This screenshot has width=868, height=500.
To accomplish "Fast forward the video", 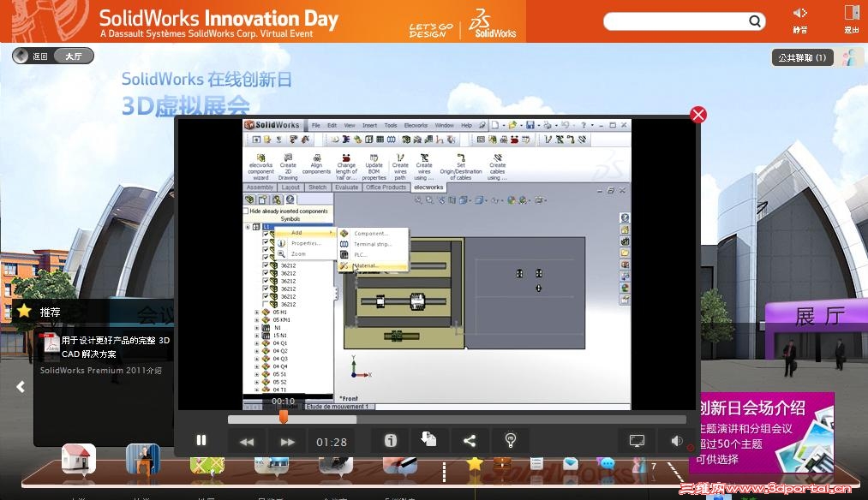I will tap(288, 442).
